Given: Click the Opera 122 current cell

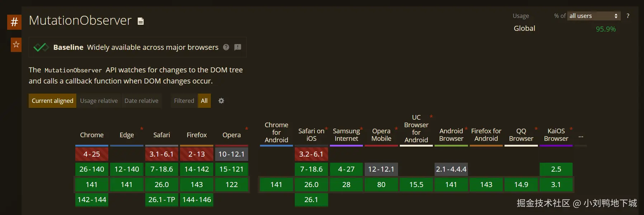Looking at the screenshot, I should point(232,185).
